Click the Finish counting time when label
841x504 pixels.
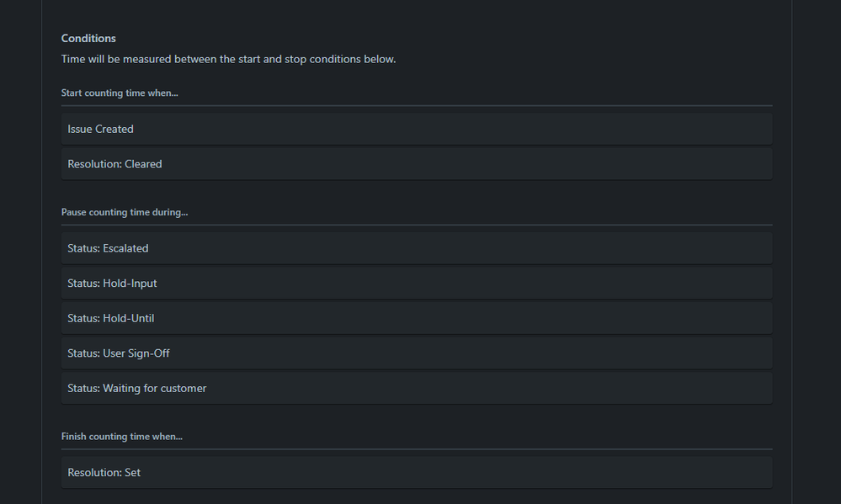click(x=120, y=436)
